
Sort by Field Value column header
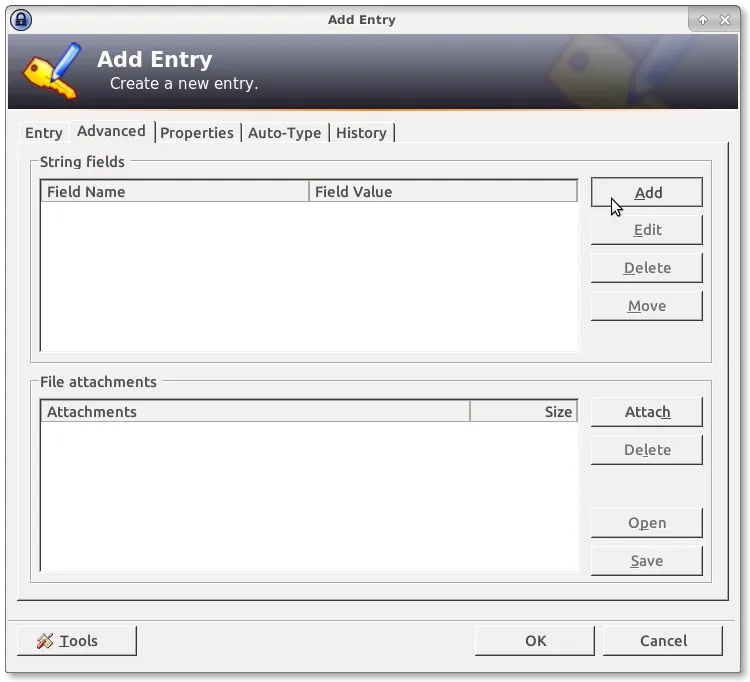tap(443, 192)
